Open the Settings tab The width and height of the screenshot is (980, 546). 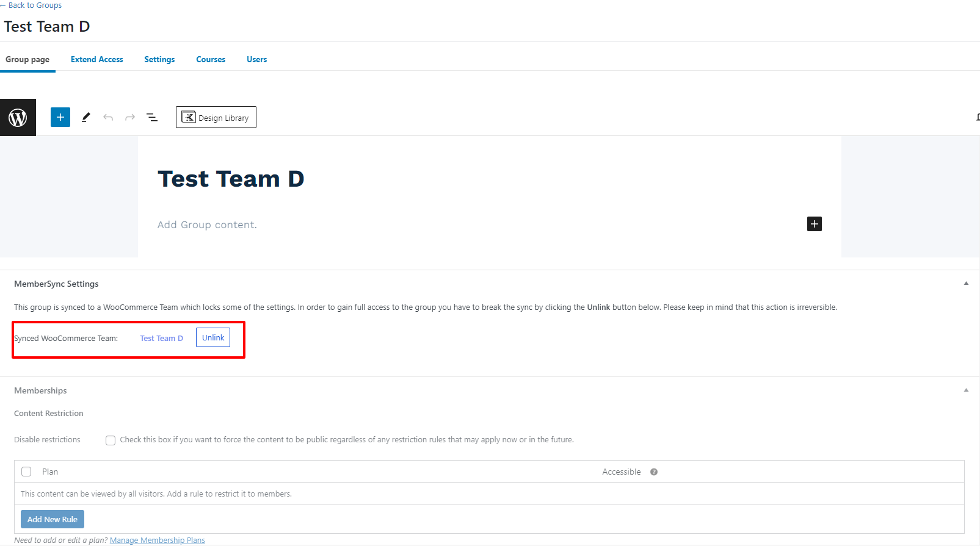(159, 59)
